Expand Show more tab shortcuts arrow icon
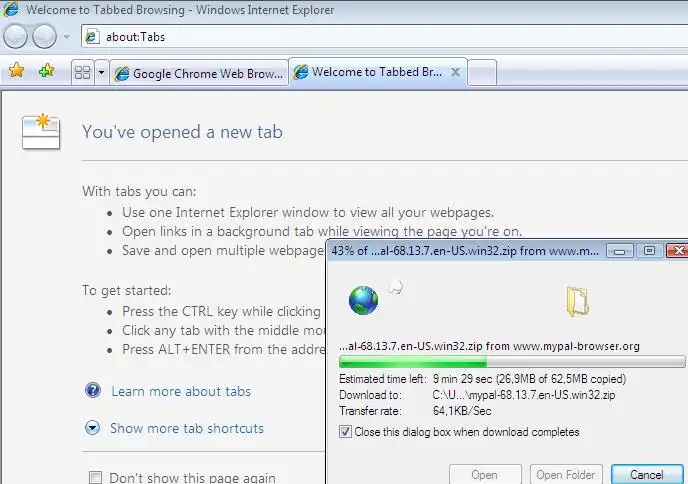688x484 pixels. click(x=93, y=428)
